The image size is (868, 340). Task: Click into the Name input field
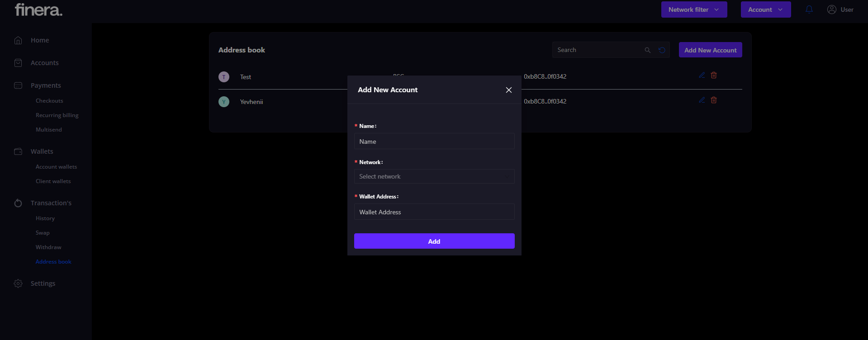pos(434,142)
